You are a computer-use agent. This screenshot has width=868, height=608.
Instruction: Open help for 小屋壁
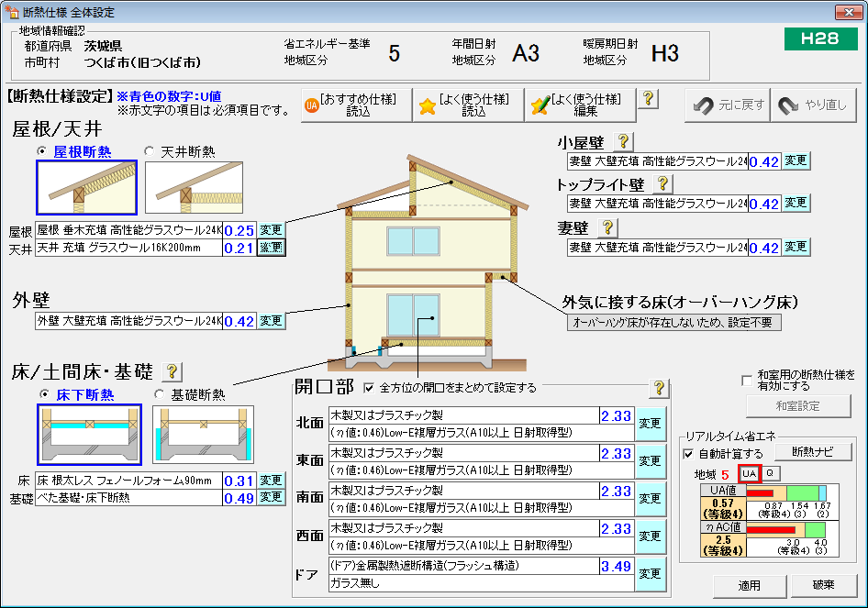click(623, 141)
